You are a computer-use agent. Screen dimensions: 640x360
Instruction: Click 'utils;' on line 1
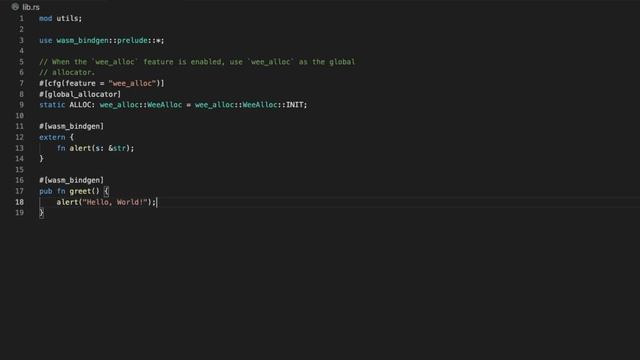coord(69,18)
